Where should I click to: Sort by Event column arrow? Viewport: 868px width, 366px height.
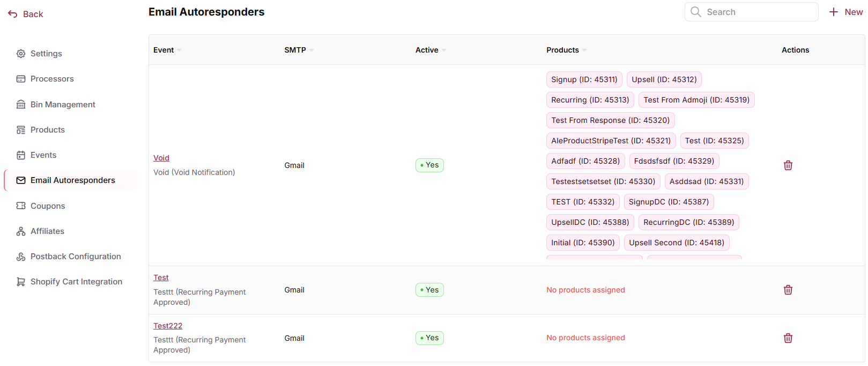[179, 50]
